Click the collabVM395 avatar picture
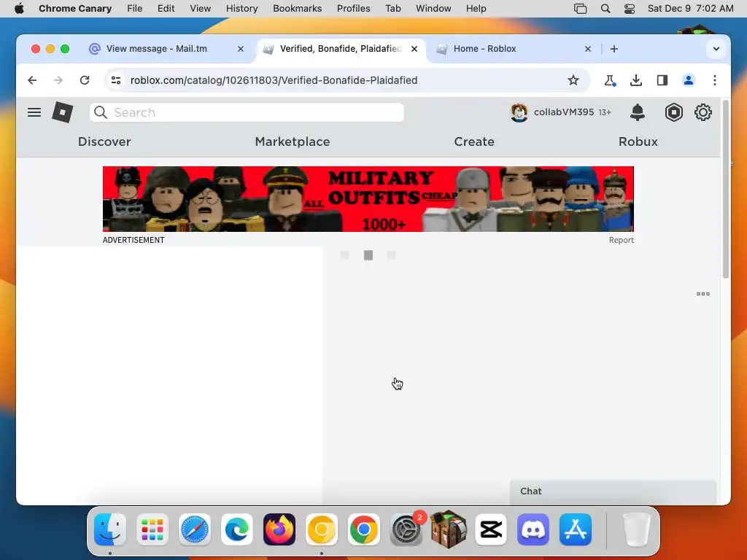Image resolution: width=747 pixels, height=560 pixels. pyautogui.click(x=519, y=112)
